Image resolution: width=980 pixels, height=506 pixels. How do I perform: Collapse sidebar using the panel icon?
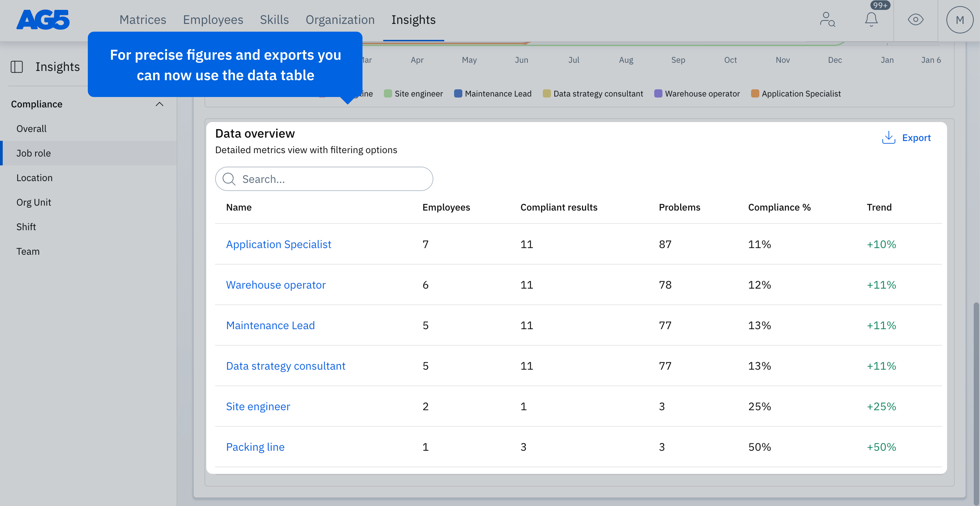pos(17,67)
